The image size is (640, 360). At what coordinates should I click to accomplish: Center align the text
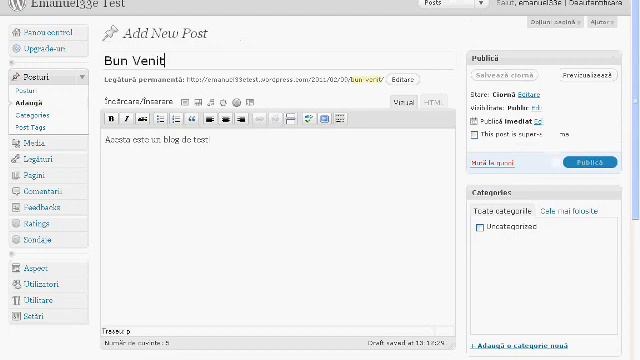click(225, 119)
